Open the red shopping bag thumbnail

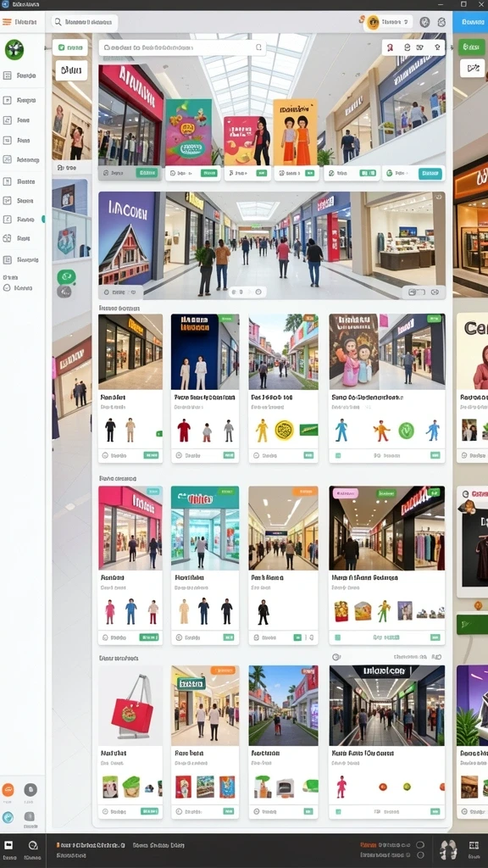[x=131, y=706]
